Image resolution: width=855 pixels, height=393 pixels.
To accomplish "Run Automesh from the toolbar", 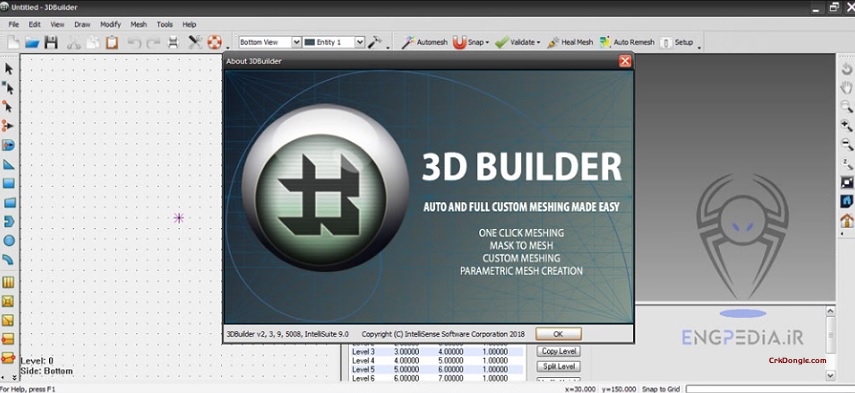I will [424, 42].
